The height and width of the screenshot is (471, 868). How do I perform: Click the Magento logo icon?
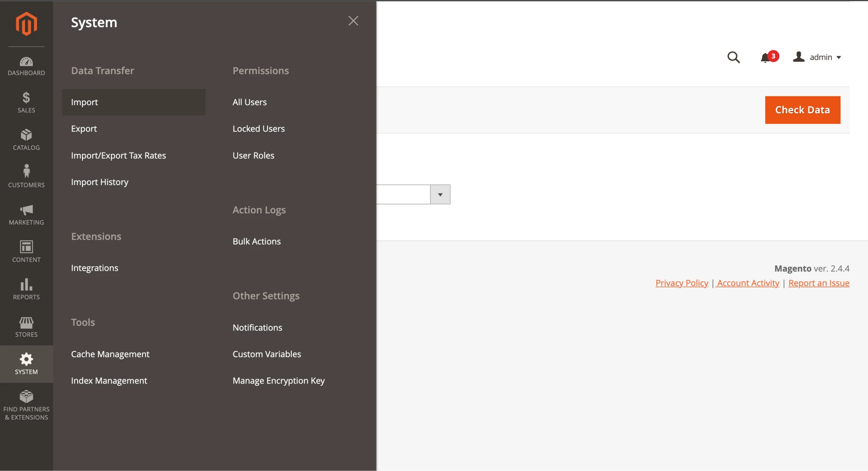pyautogui.click(x=27, y=23)
